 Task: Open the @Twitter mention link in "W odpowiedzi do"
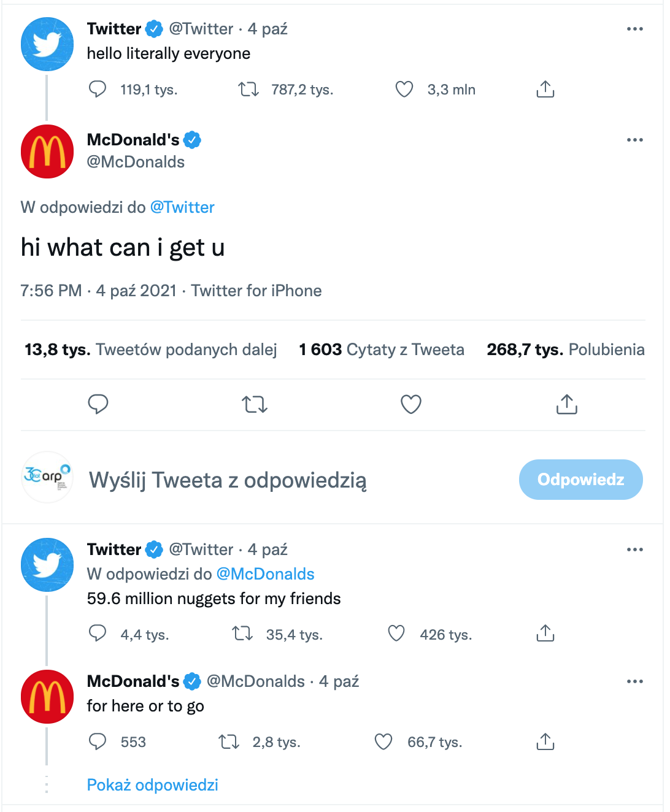click(x=182, y=207)
